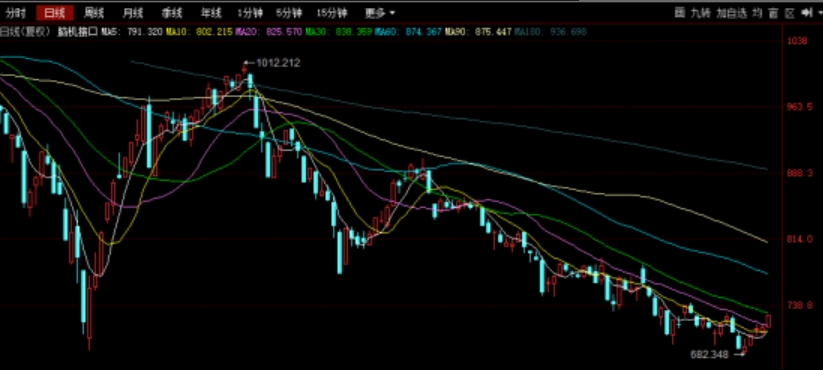This screenshot has height=370, width=823.
Task: Switch to the 15分钟 chart period
Action: click(x=332, y=13)
